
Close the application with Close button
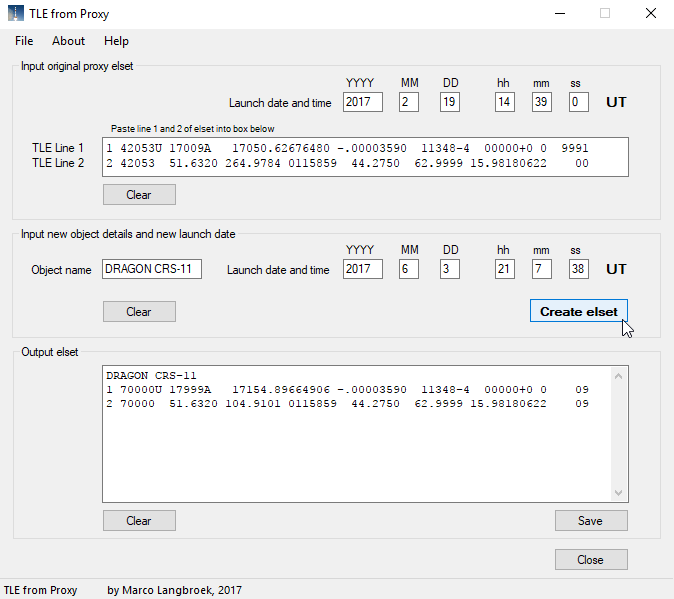coord(591,559)
